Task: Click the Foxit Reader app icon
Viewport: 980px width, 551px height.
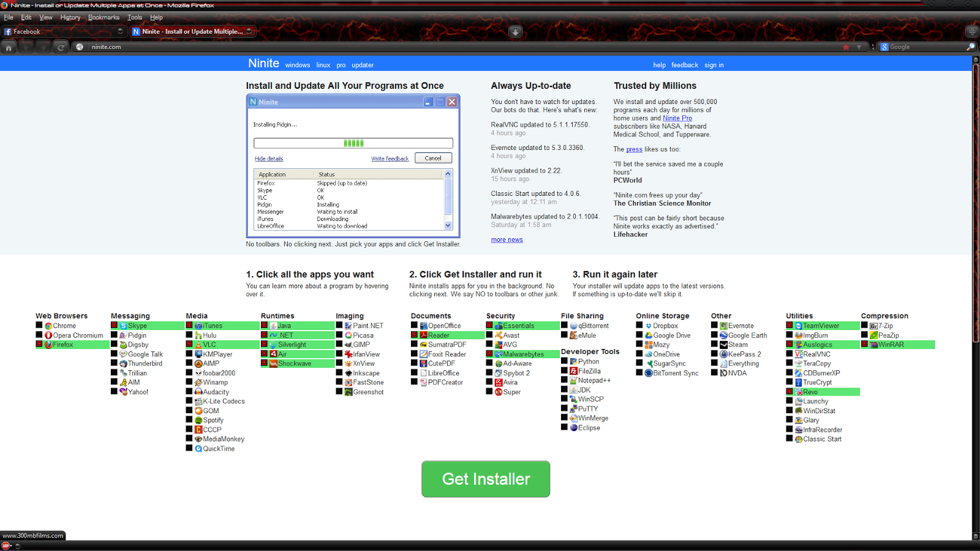Action: click(x=423, y=354)
